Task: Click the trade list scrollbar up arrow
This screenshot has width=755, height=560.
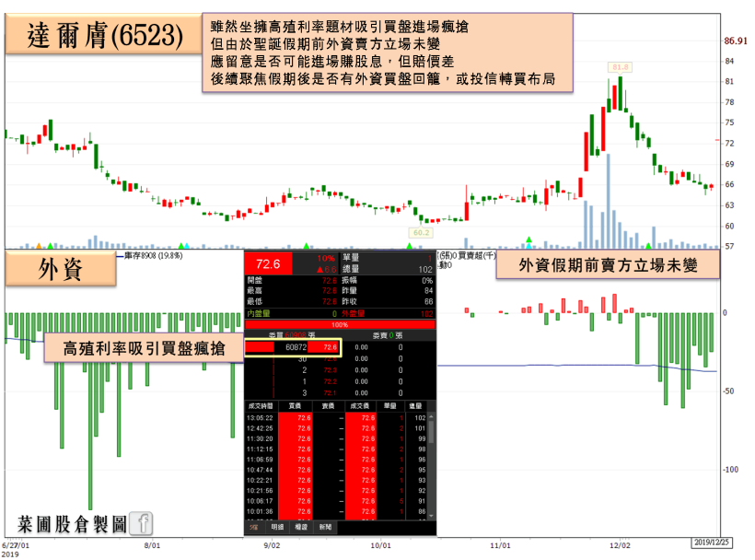Action: pos(432,417)
